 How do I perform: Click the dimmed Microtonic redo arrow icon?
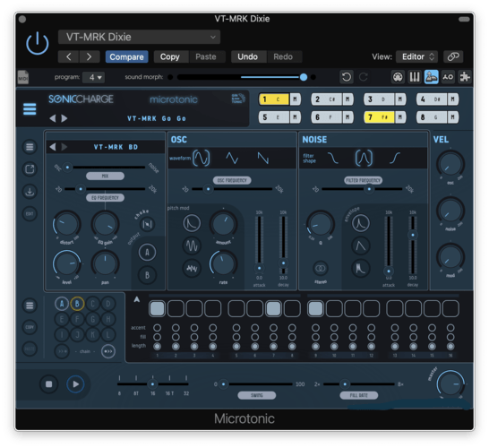[x=364, y=77]
